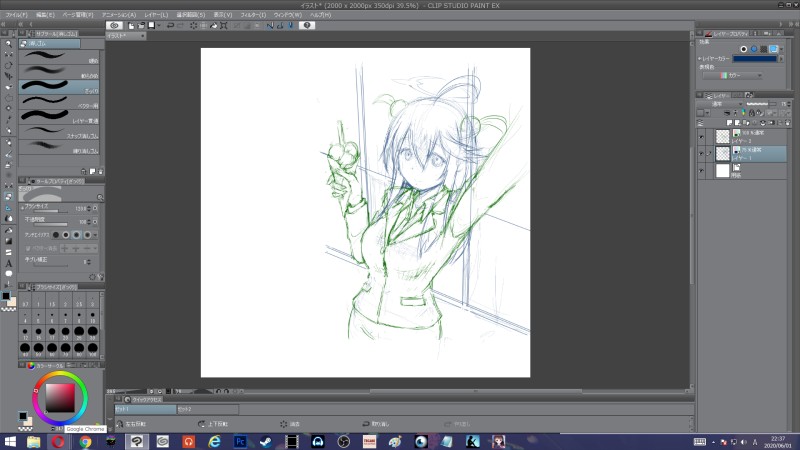Screen dimensions: 800x450
Task: Click the flip vertical quick access button
Action: (x=213, y=424)
